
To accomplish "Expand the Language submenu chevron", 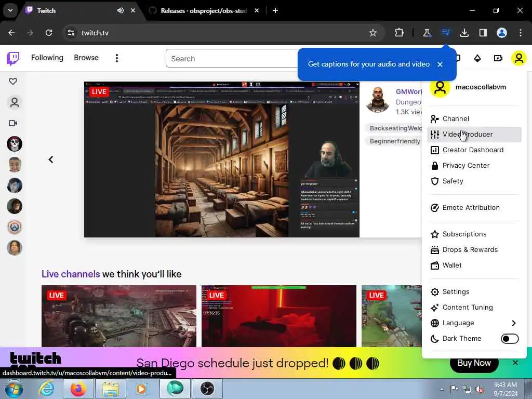I will pyautogui.click(x=514, y=323).
